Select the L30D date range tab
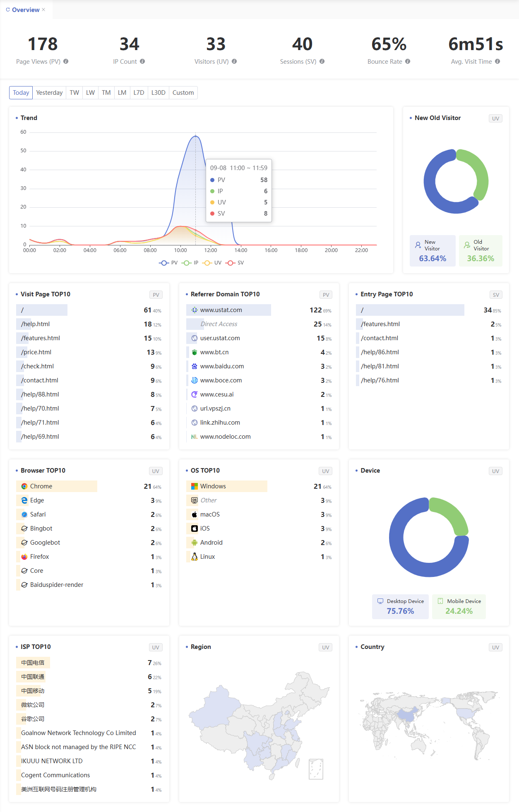This screenshot has height=812, width=519. [158, 93]
